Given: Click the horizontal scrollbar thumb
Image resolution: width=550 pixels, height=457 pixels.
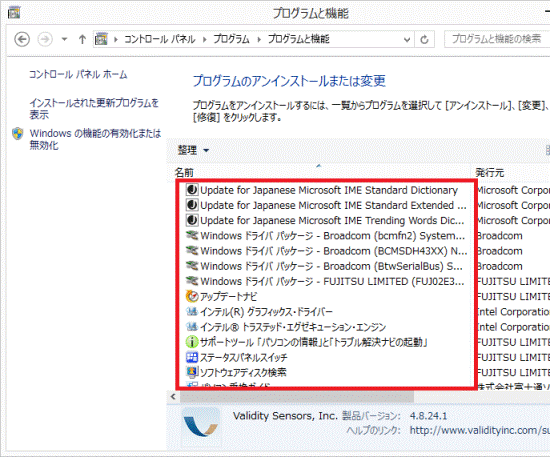Looking at the screenshot, I should (297, 397).
